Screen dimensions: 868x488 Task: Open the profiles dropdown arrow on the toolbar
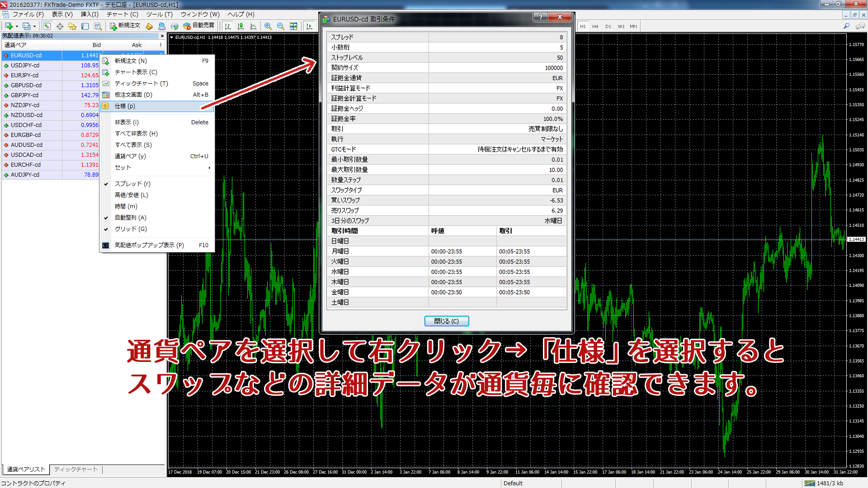pyautogui.click(x=35, y=26)
